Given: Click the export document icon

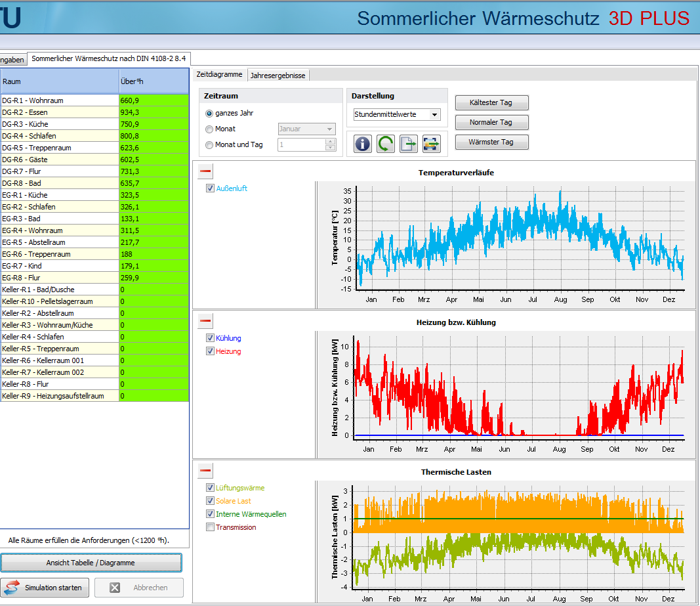Looking at the screenshot, I should (409, 144).
